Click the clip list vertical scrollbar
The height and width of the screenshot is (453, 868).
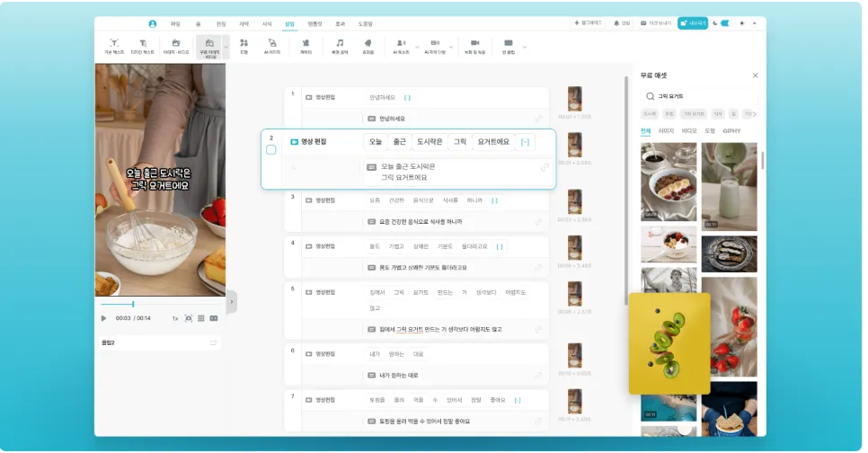click(626, 191)
